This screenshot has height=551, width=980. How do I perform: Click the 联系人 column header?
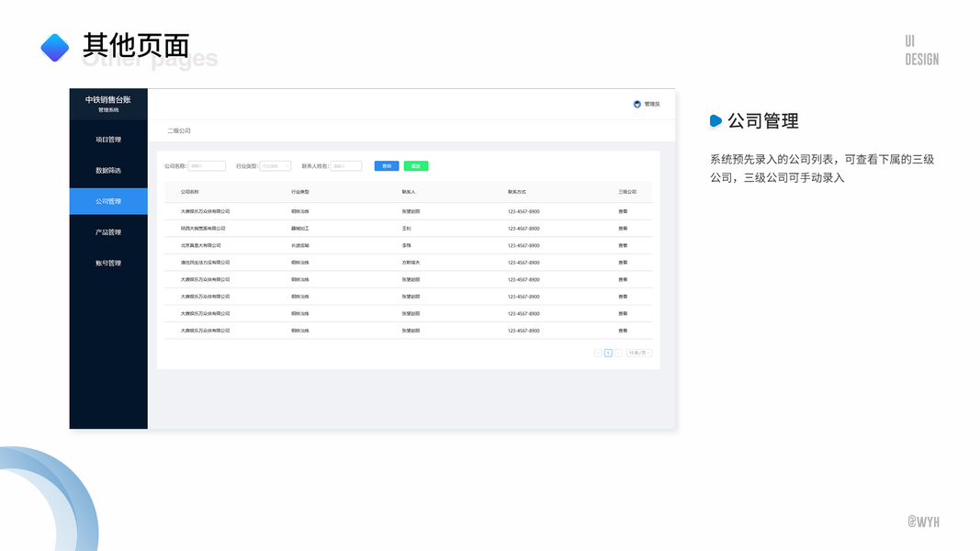click(409, 192)
